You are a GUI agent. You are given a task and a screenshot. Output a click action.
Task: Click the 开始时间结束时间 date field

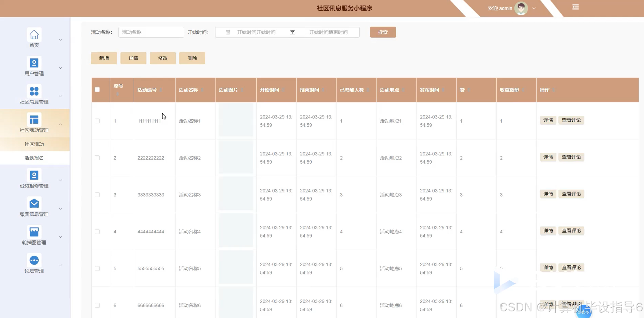point(328,32)
